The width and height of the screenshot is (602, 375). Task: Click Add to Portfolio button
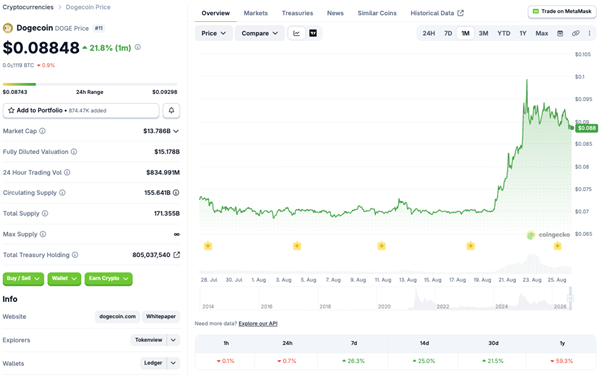(x=81, y=111)
